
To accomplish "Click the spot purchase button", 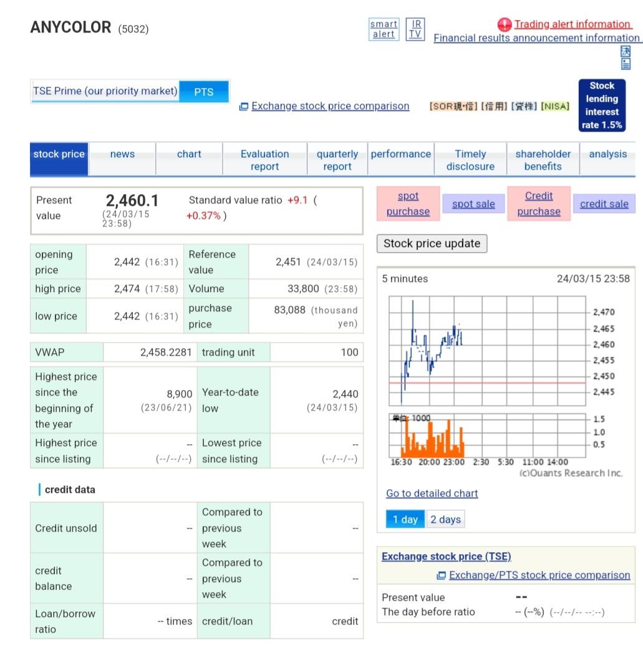I will click(409, 203).
